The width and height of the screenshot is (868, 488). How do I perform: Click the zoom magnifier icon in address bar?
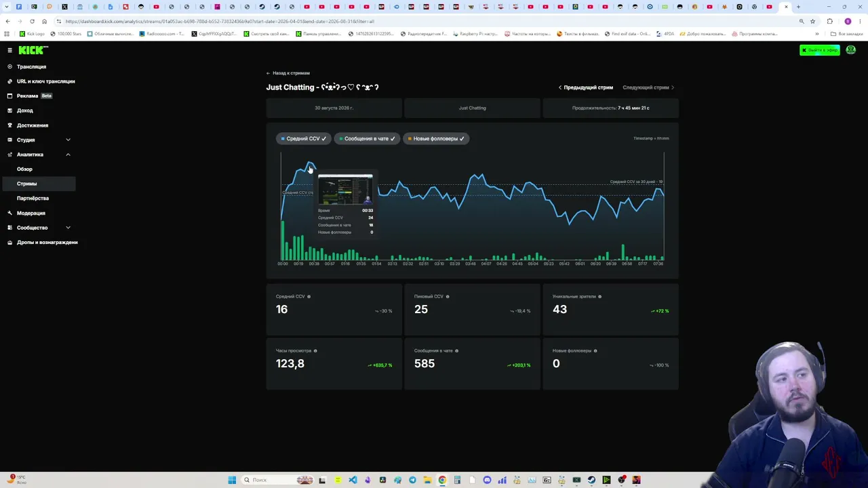(802, 21)
